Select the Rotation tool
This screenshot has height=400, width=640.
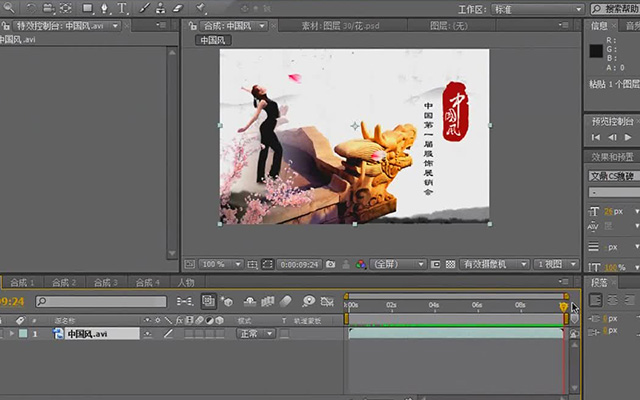pyautogui.click(x=31, y=8)
